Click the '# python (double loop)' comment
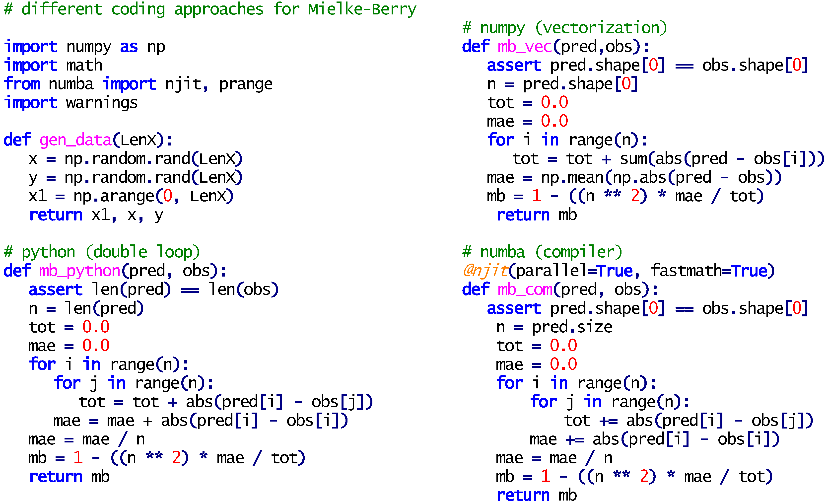 click(101, 252)
